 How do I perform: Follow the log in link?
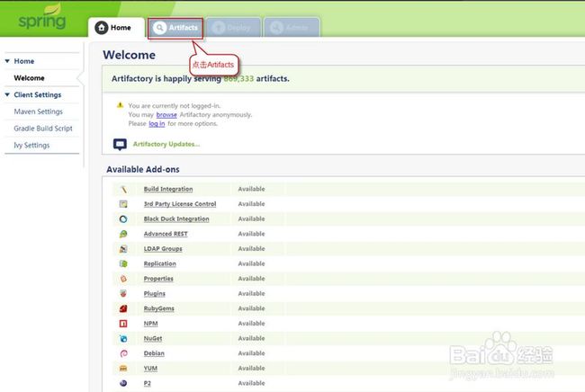click(x=157, y=124)
